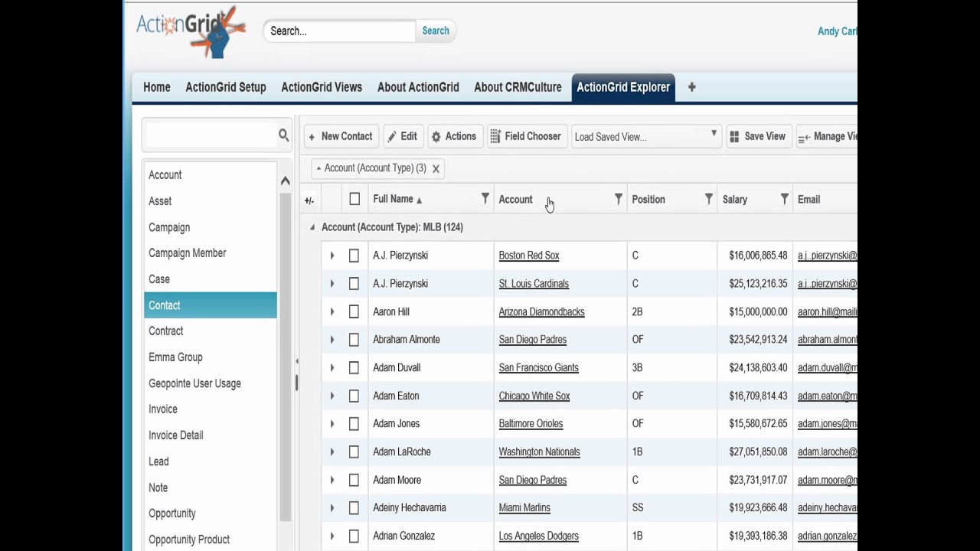The image size is (980, 551).
Task: Remove the Account (Account Type) grouping chip
Action: [436, 168]
